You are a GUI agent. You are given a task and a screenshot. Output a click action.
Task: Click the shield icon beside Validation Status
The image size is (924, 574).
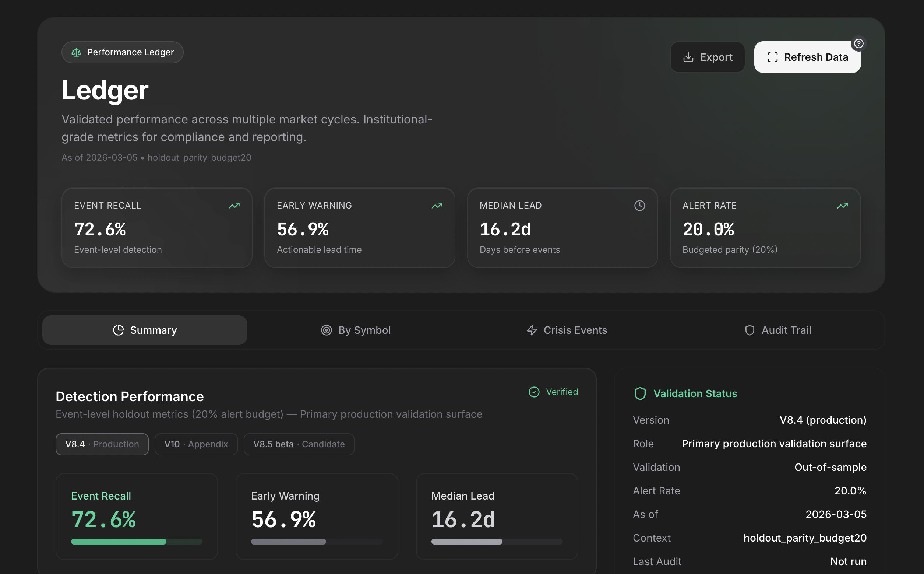pyautogui.click(x=640, y=393)
